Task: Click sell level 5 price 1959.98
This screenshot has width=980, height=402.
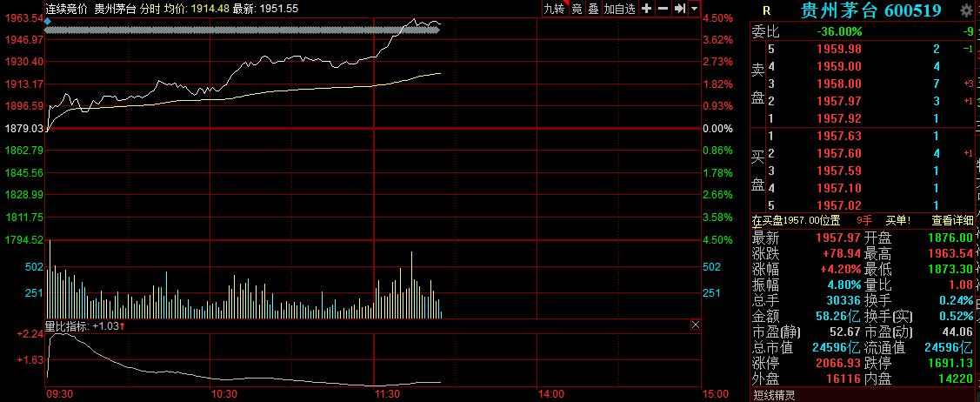Action: (839, 50)
